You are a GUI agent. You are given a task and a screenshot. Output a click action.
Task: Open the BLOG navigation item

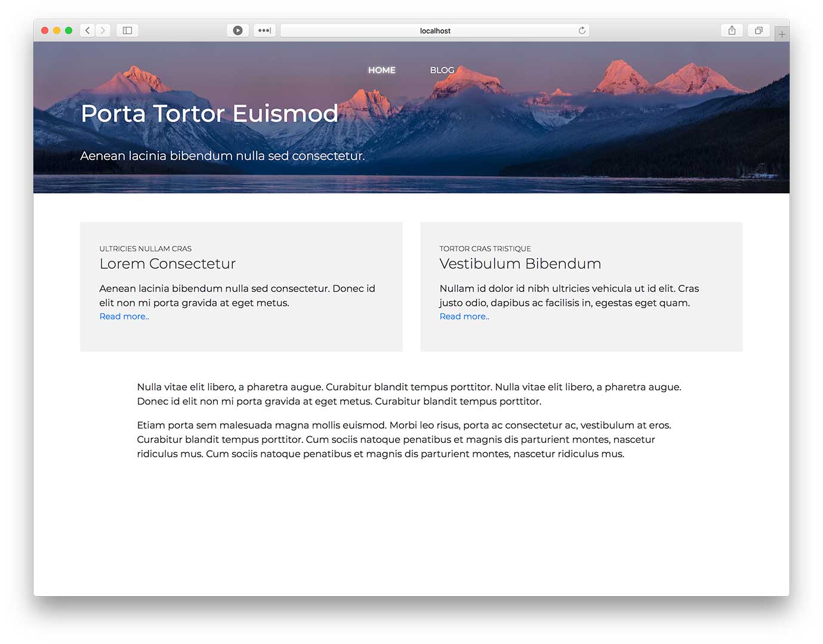[x=442, y=70]
